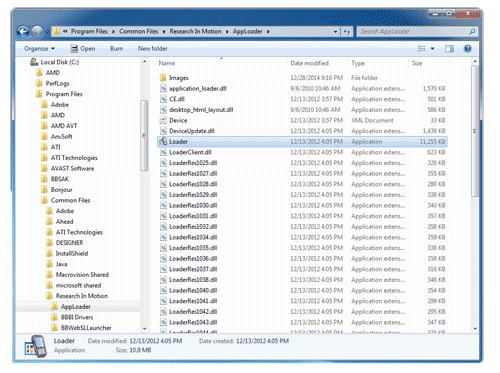Open the address bar history dropdown
This screenshot has height=373, width=500.
tap(335, 32)
